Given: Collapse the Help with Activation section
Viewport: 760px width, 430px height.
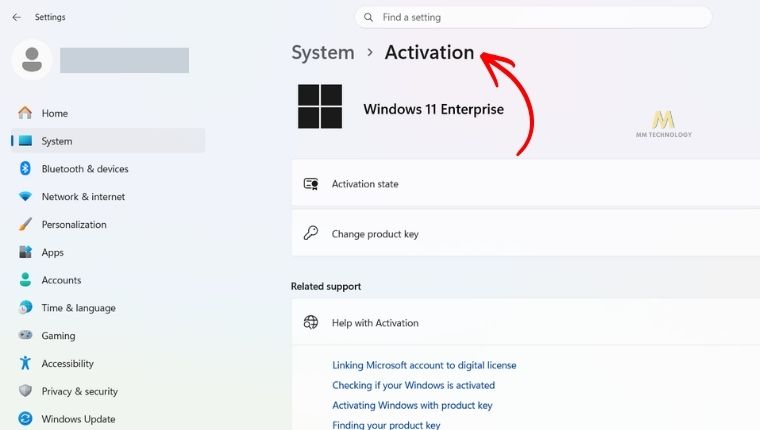Looking at the screenshot, I should click(525, 322).
